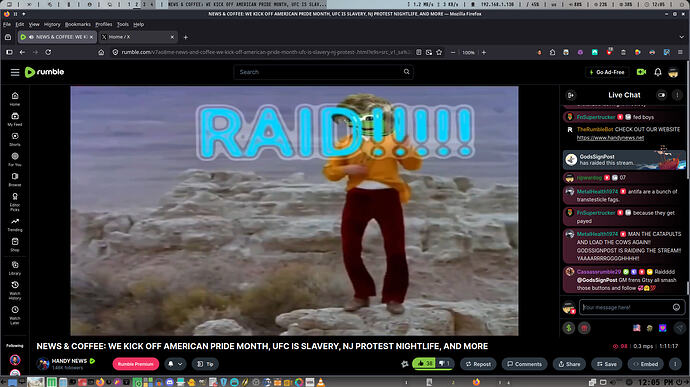Expand Firefox tabs list chevron
This screenshot has height=387, width=690.
[x=682, y=37]
